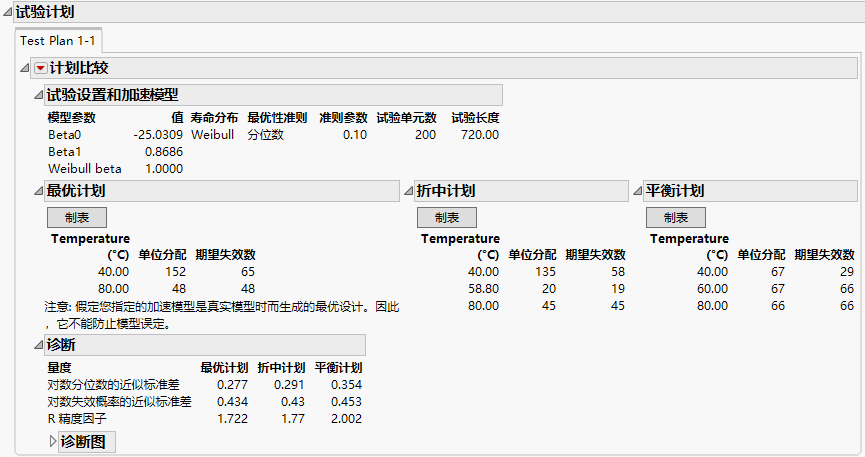
Task: Select expected failures 58 in 折中计划
Action: pos(618,272)
